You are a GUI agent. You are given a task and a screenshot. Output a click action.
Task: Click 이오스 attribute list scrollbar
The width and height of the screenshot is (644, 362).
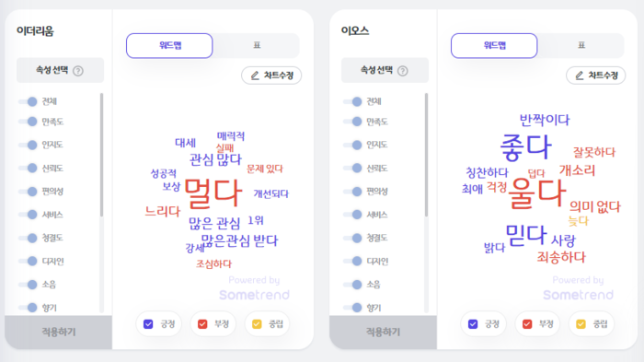426,155
